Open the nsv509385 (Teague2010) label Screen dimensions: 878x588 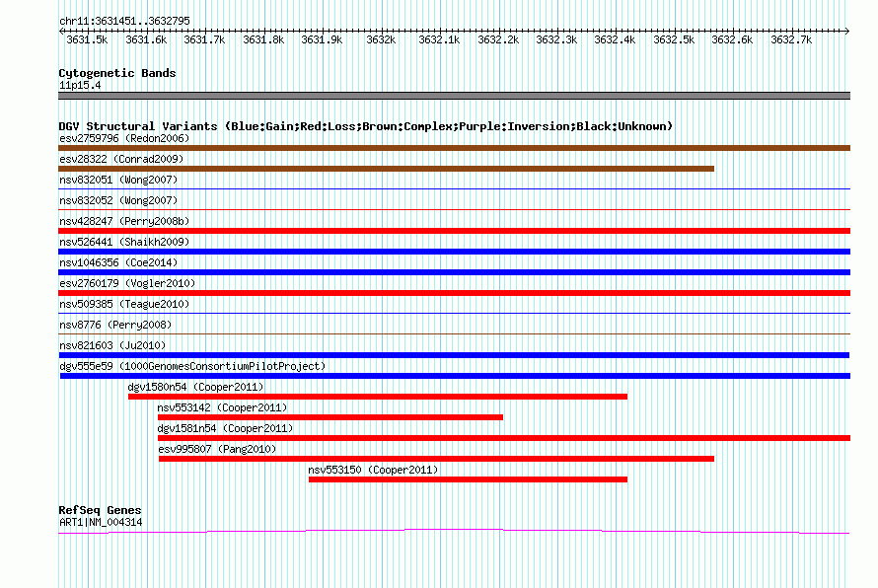(124, 304)
